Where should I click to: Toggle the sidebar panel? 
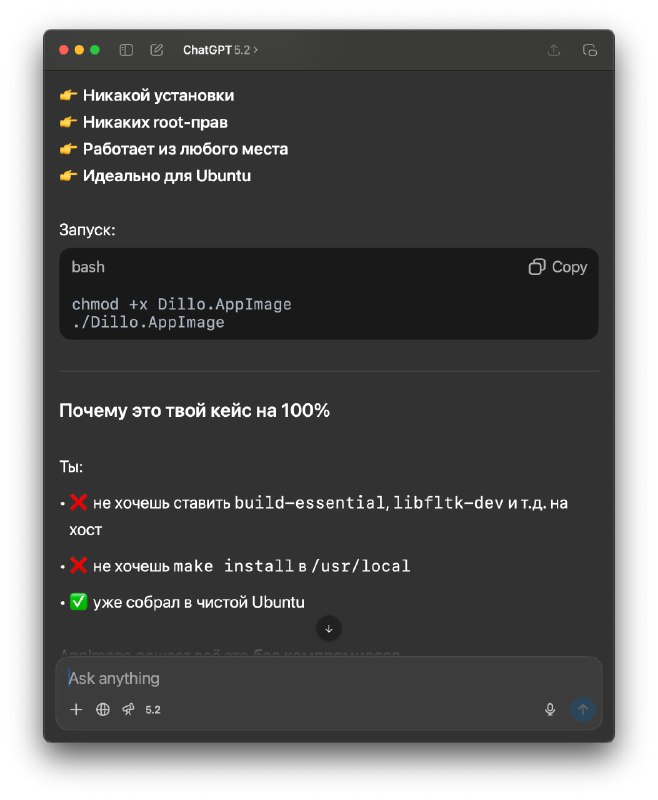coord(126,50)
